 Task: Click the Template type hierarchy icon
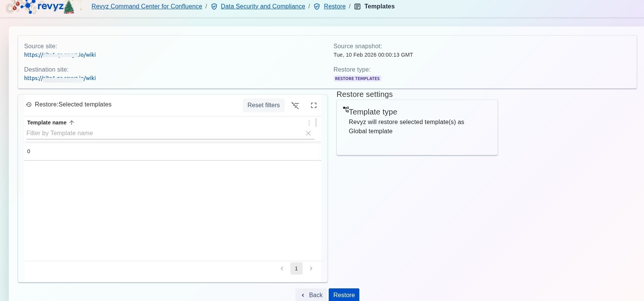pyautogui.click(x=346, y=110)
